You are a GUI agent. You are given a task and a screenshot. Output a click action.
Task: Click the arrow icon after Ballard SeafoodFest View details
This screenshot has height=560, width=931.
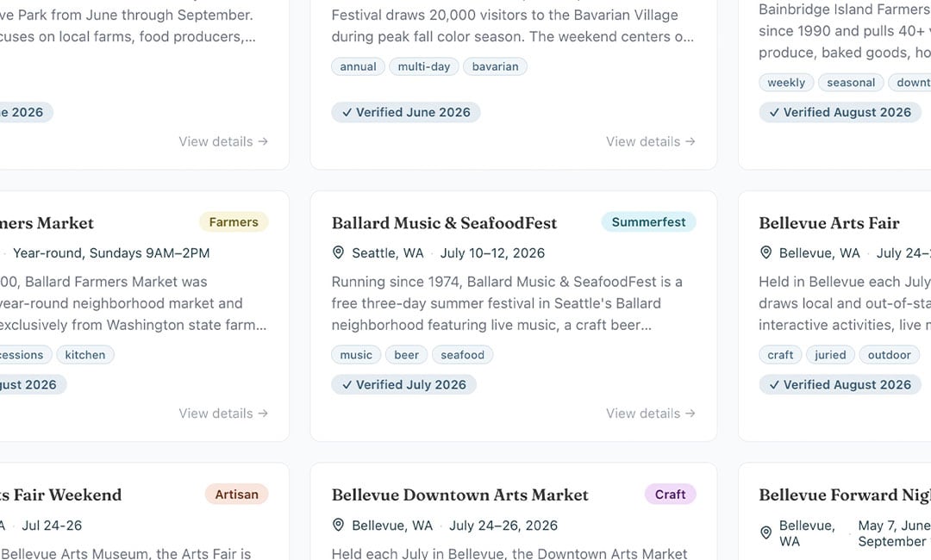tap(690, 414)
